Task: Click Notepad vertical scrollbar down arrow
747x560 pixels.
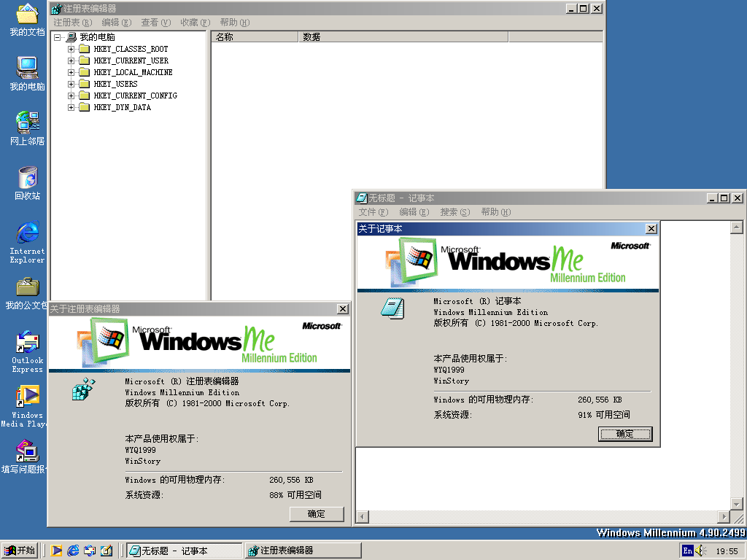Action: click(x=737, y=503)
